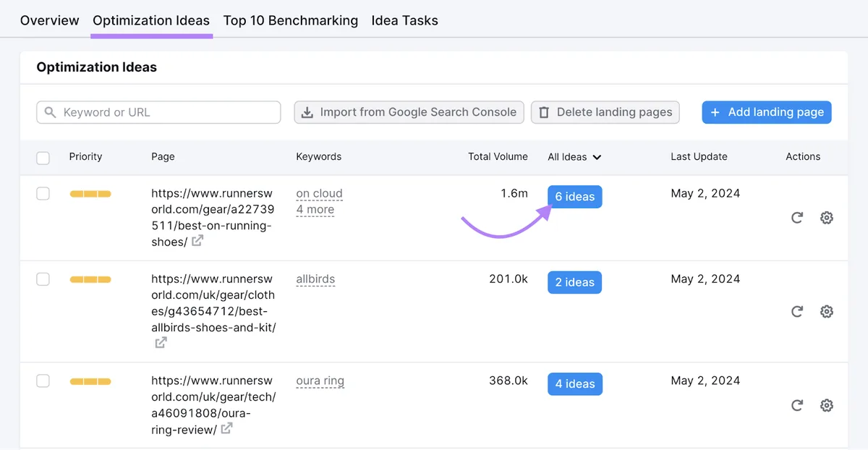Viewport: 868px width, 450px height.
Task: Select the Optimization Ideas tab
Action: (151, 20)
